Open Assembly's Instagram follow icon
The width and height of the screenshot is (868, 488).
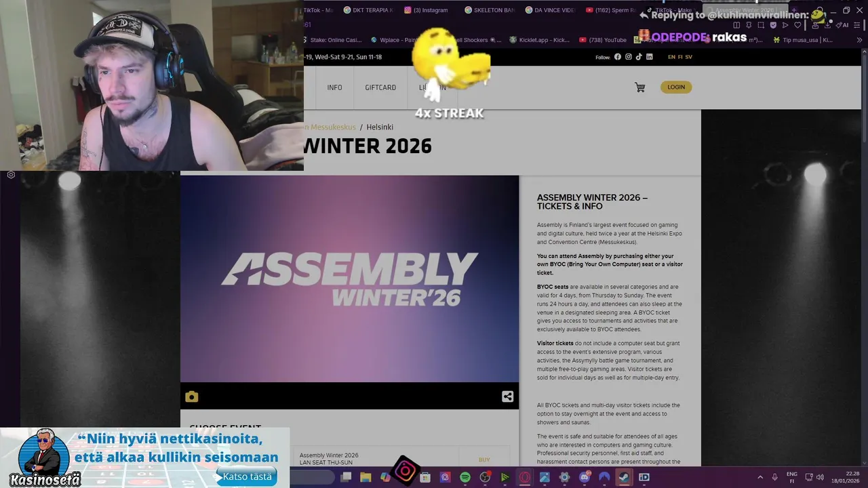pos(629,57)
